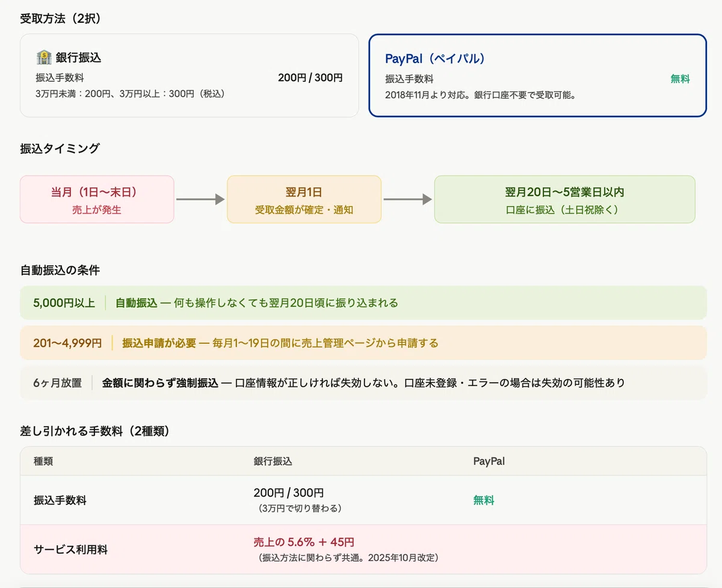
Task: Click the bank building icon beside 銀行振込
Action: [44, 58]
